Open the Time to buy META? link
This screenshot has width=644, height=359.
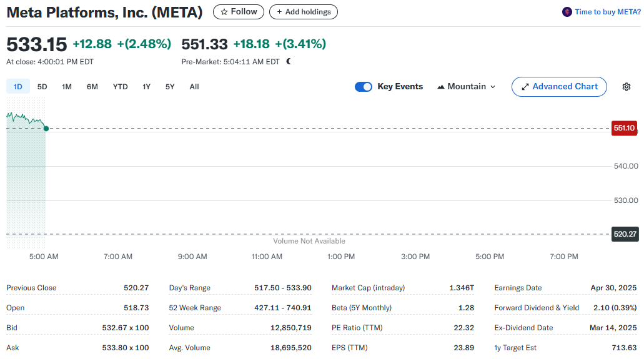pyautogui.click(x=607, y=12)
